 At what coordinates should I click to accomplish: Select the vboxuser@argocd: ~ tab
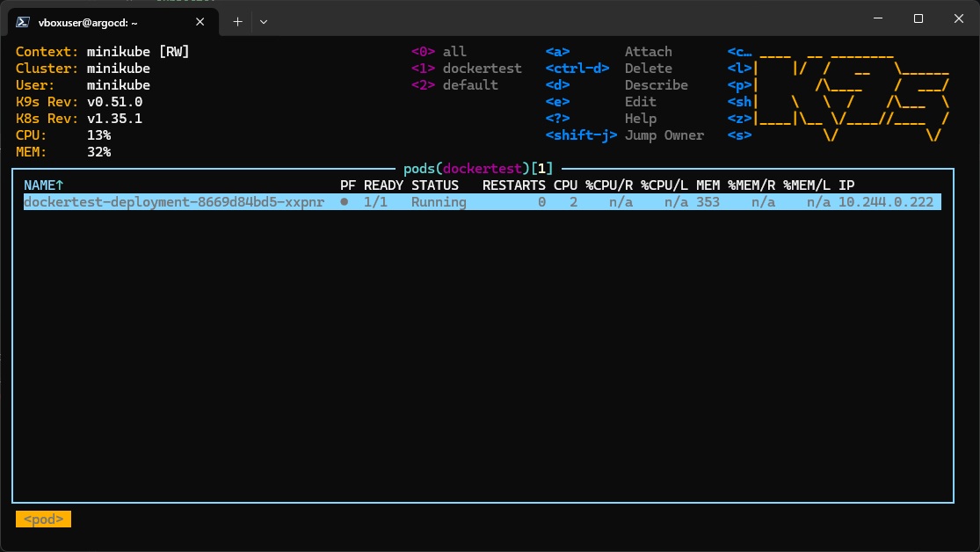click(x=113, y=23)
